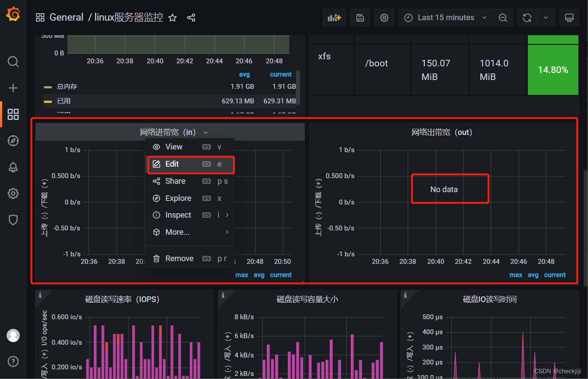Click the Grafana logo
This screenshot has width=588, height=379.
point(13,14)
